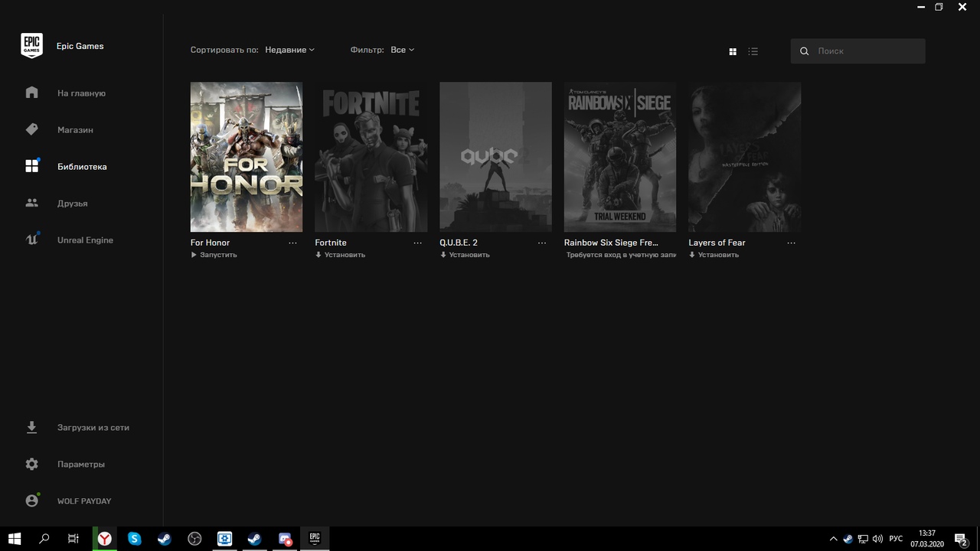Open Загрузки из сети downloads
The width and height of the screenshot is (980, 551).
tap(93, 428)
